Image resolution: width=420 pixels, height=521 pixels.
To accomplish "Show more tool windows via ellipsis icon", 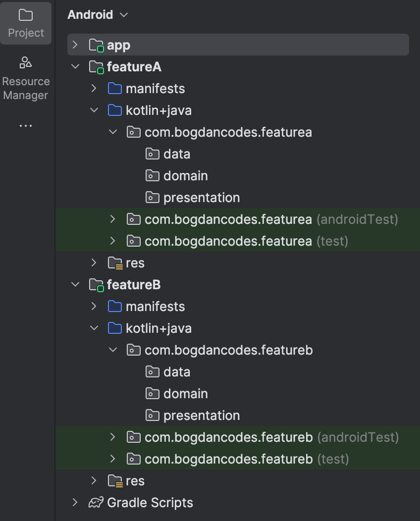I will (x=26, y=126).
